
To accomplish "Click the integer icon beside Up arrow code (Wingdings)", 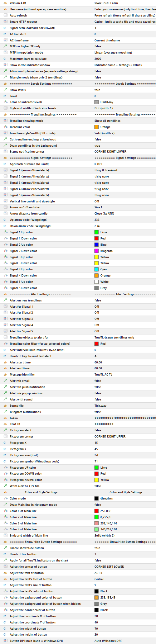I will pos(5,220).
